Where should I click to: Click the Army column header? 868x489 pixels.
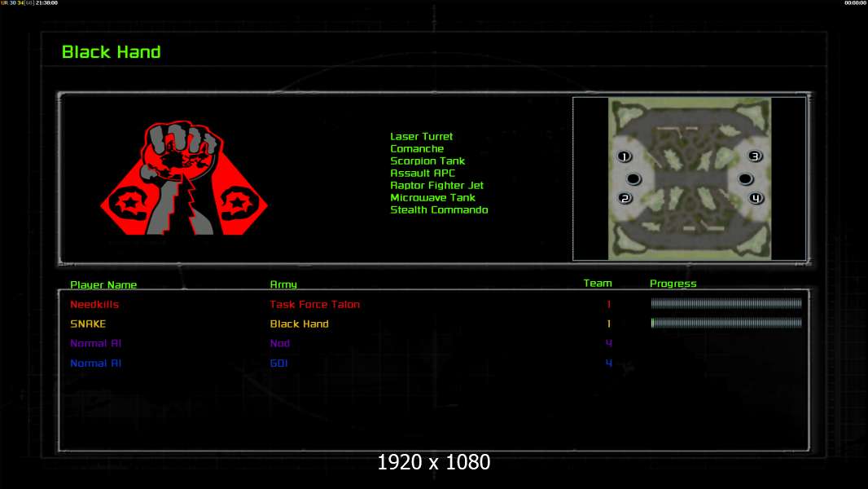point(283,285)
